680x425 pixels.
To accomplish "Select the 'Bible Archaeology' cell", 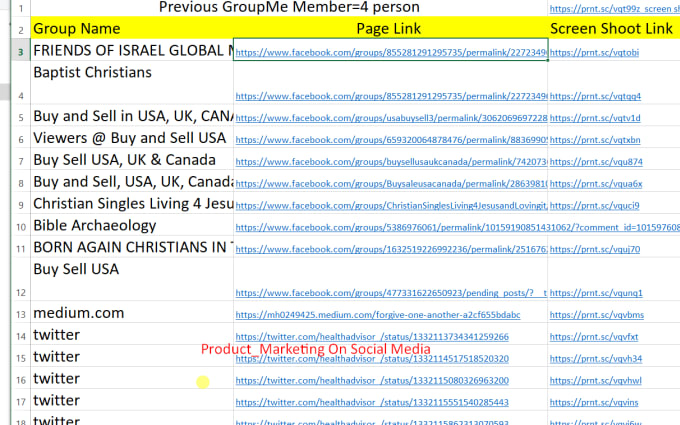I will pos(132,225).
